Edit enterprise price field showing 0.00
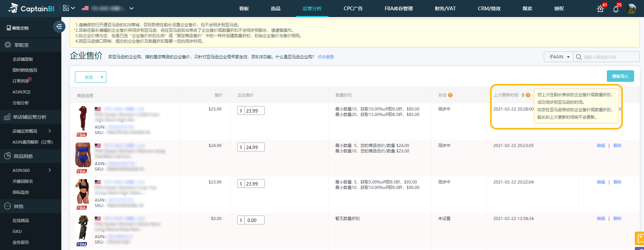The height and width of the screenshot is (250, 644). click(x=254, y=220)
